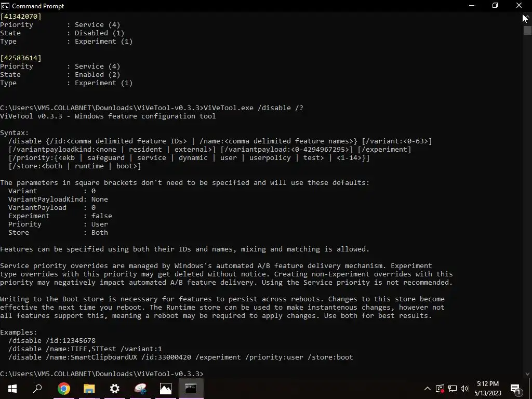Click 'Store : Both' default line
This screenshot has width=532, height=399.
point(58,232)
